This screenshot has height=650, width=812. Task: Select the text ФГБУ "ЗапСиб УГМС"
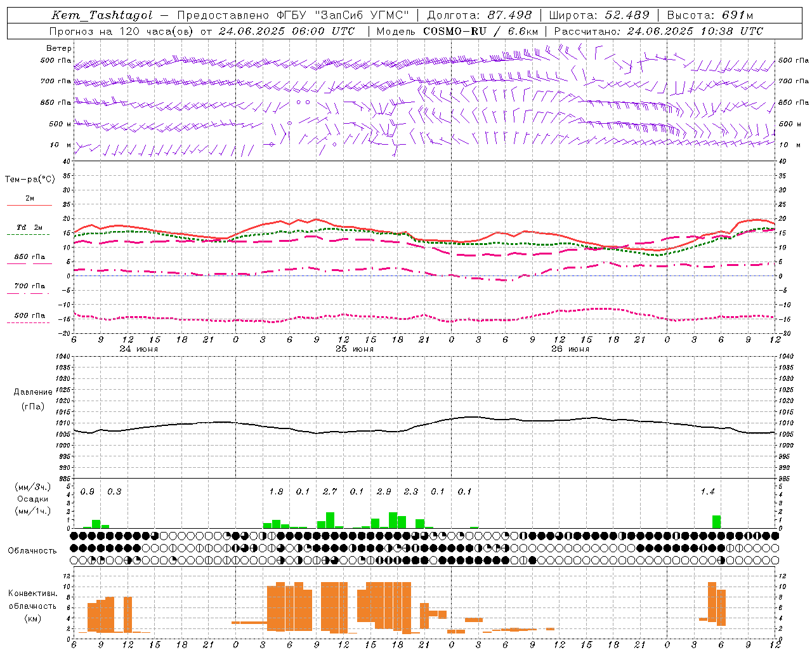(x=343, y=15)
